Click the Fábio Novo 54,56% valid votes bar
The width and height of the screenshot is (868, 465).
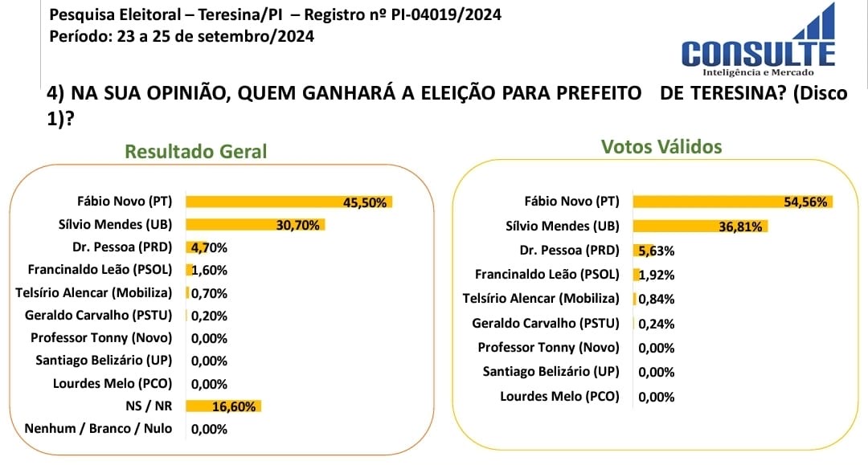tap(733, 202)
